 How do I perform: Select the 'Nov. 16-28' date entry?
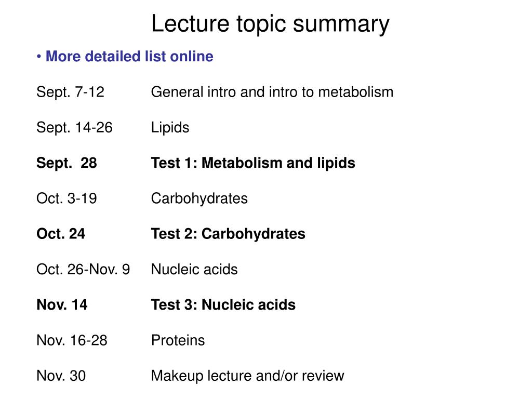pos(72,340)
